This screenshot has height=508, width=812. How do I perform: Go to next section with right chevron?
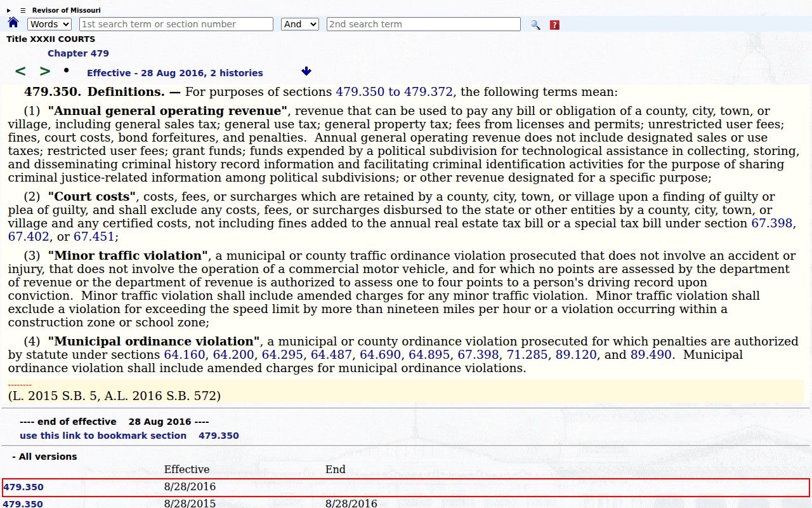pos(44,71)
